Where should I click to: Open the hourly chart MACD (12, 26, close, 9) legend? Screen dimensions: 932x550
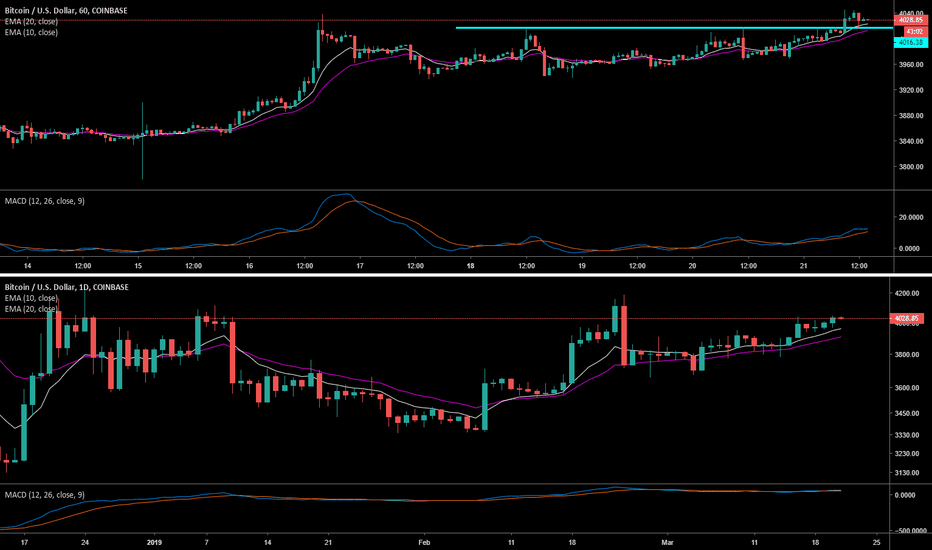45,201
